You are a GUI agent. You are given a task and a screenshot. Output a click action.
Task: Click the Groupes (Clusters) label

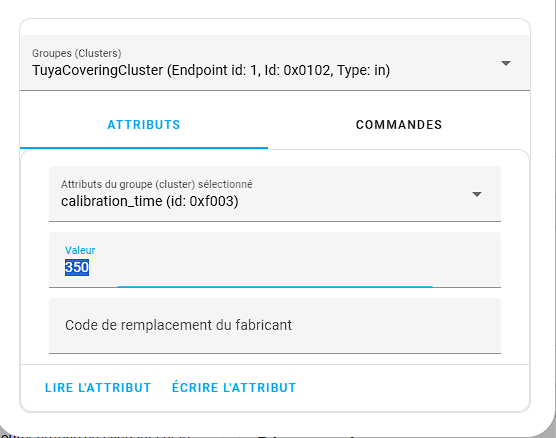click(x=77, y=53)
